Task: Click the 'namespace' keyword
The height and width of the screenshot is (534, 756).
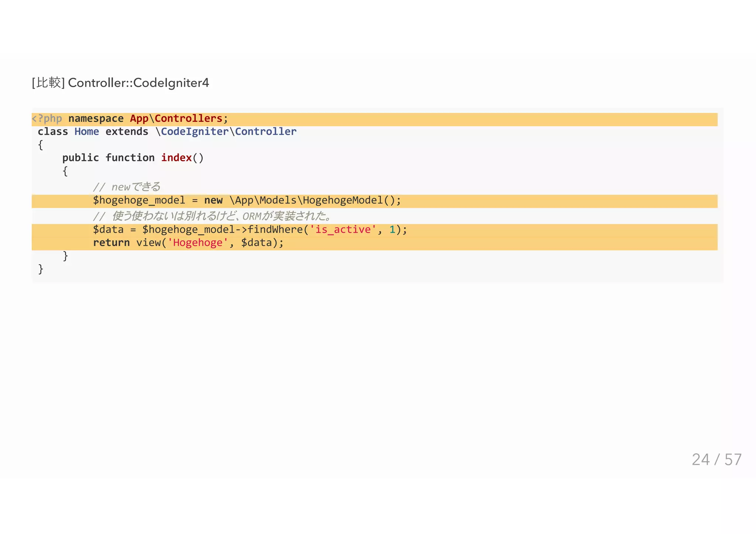Action: coord(96,119)
